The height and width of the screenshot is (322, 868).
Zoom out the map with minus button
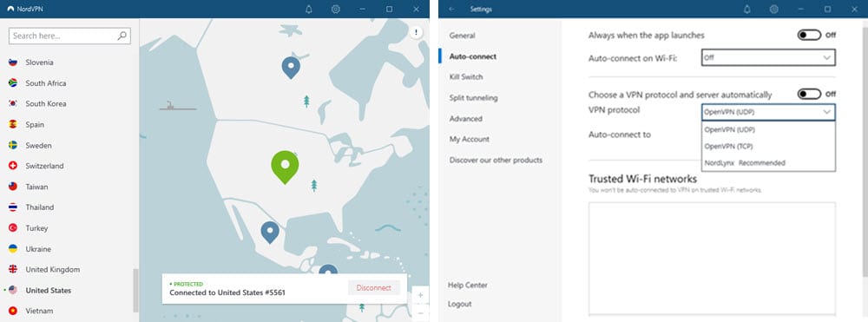pos(420,312)
